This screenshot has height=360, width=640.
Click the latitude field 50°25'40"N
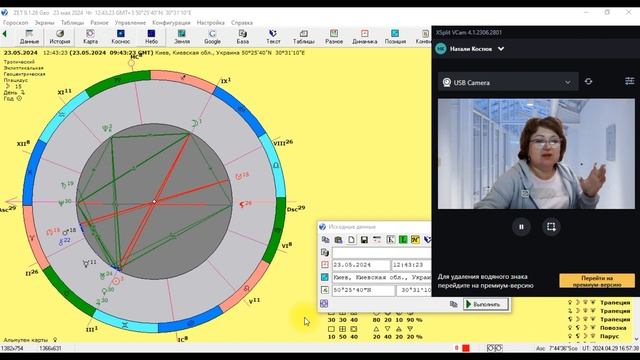363,290
